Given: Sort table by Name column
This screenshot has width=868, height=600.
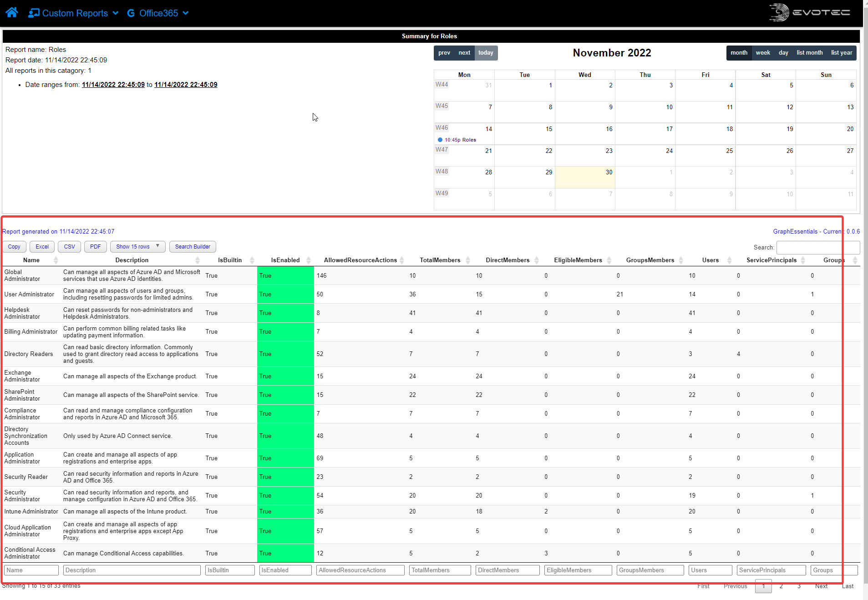Looking at the screenshot, I should coord(31,260).
